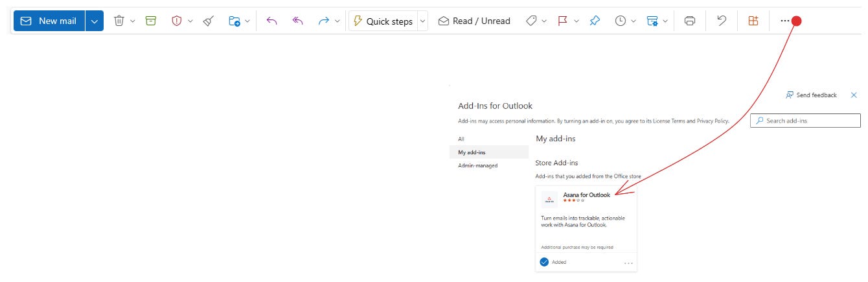Click the Asana logo thumbnail
The height and width of the screenshot is (282, 868).
(549, 199)
